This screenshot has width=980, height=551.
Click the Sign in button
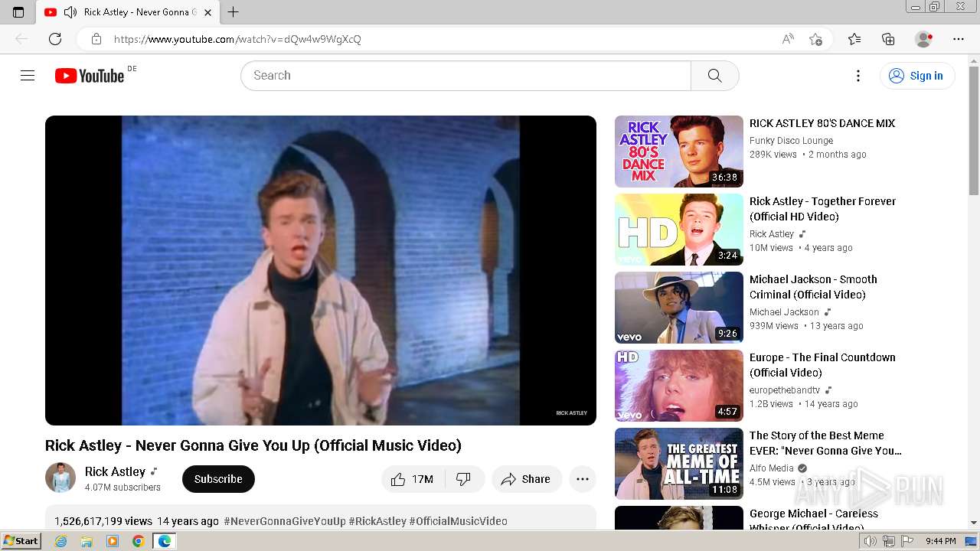click(917, 75)
